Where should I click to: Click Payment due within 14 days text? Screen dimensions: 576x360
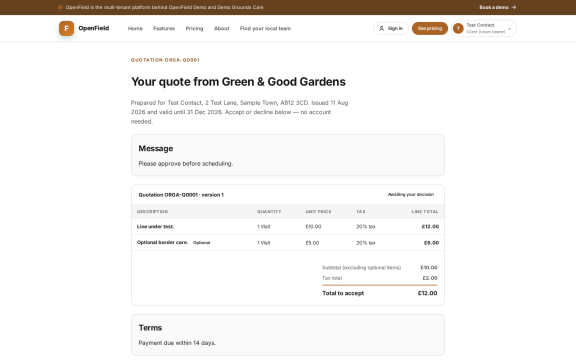point(177,343)
